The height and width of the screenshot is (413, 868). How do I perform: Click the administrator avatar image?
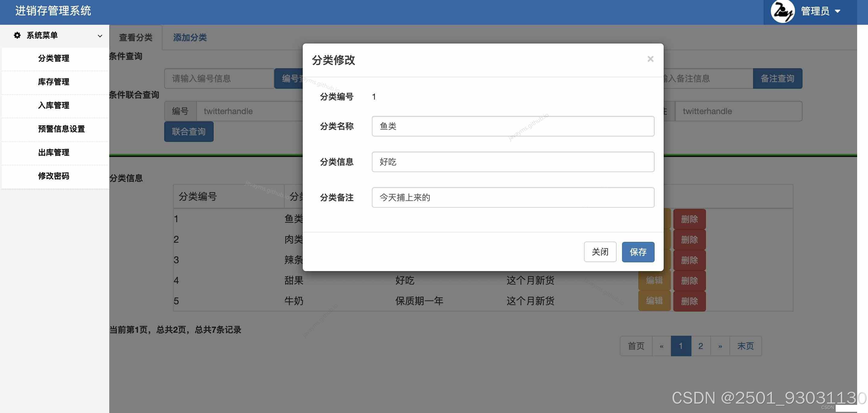click(782, 11)
